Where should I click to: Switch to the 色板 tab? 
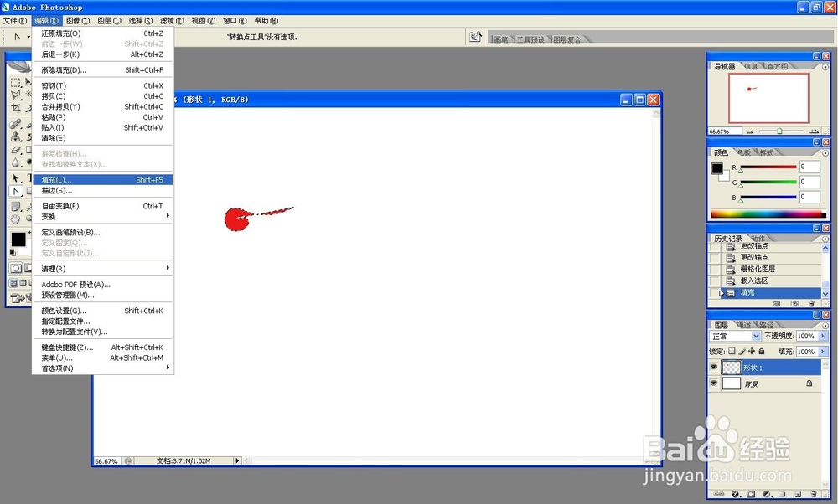[744, 152]
